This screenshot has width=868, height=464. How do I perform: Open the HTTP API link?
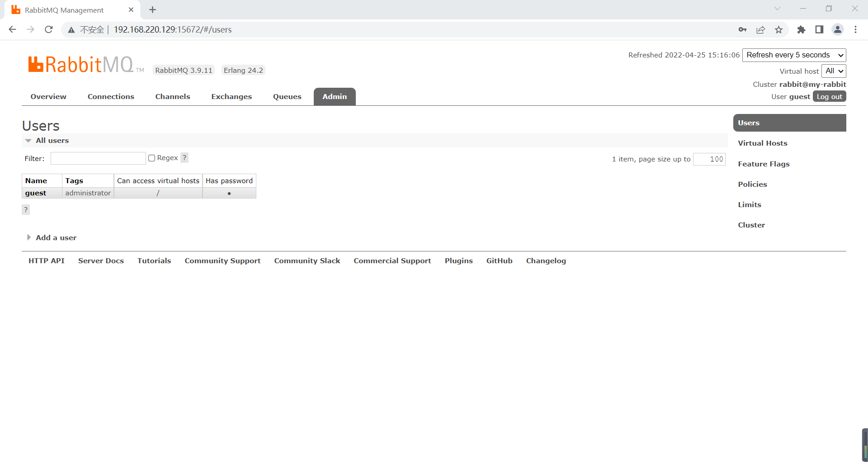[x=47, y=261]
